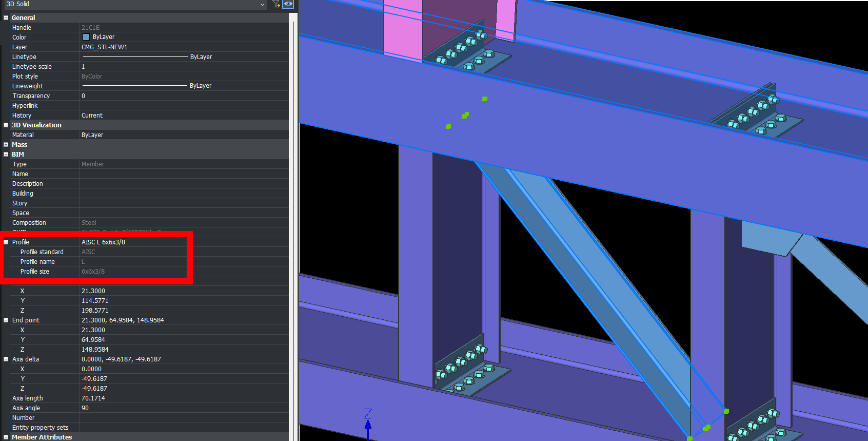868x441 pixels.
Task: Click the properties panel vertical scrollbar
Action: coord(293,226)
